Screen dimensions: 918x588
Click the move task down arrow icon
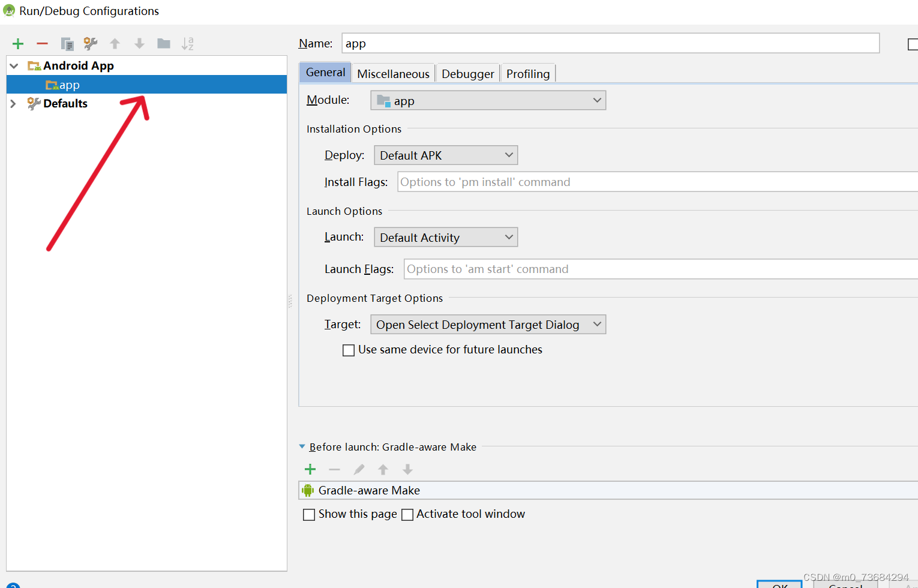pos(407,469)
